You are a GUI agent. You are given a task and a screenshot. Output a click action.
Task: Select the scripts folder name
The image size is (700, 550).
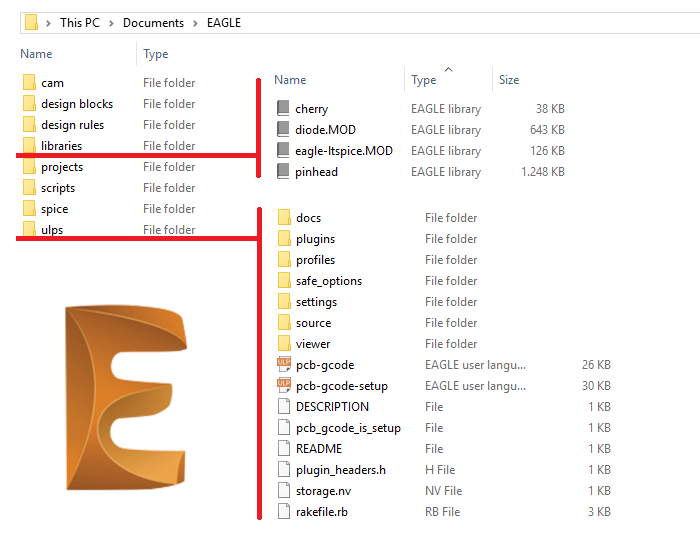[x=58, y=188]
